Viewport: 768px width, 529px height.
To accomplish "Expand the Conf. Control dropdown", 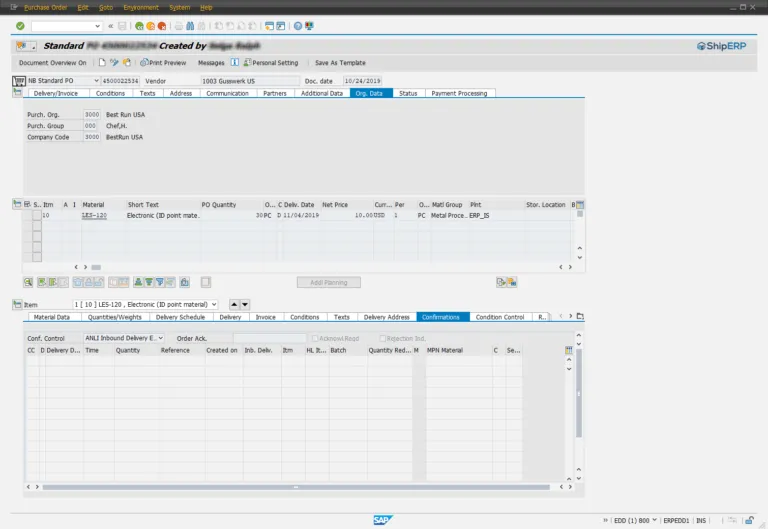I will 160,338.
